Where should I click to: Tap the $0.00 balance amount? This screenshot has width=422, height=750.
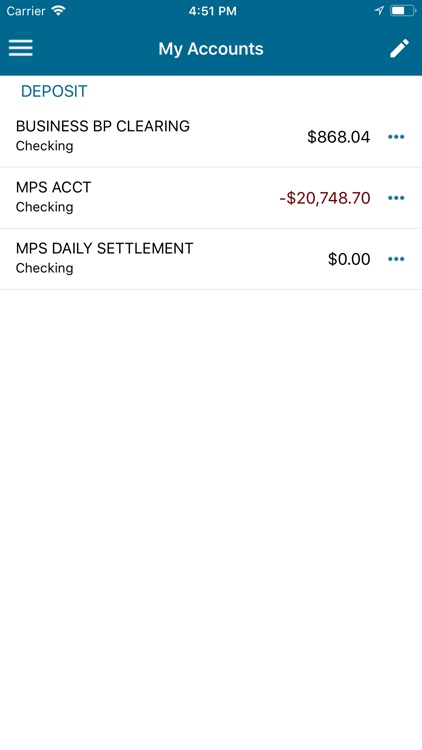point(349,259)
